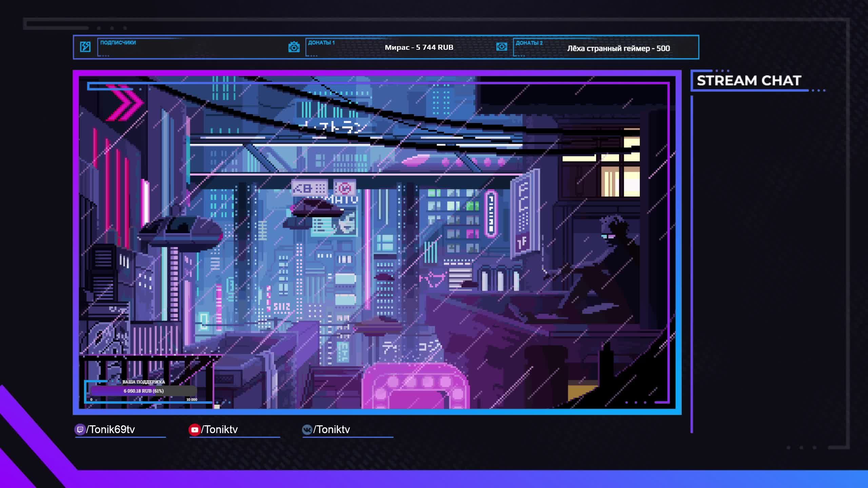The image size is (868, 488).
Task: Click the Донаты 1 label
Action: click(321, 43)
